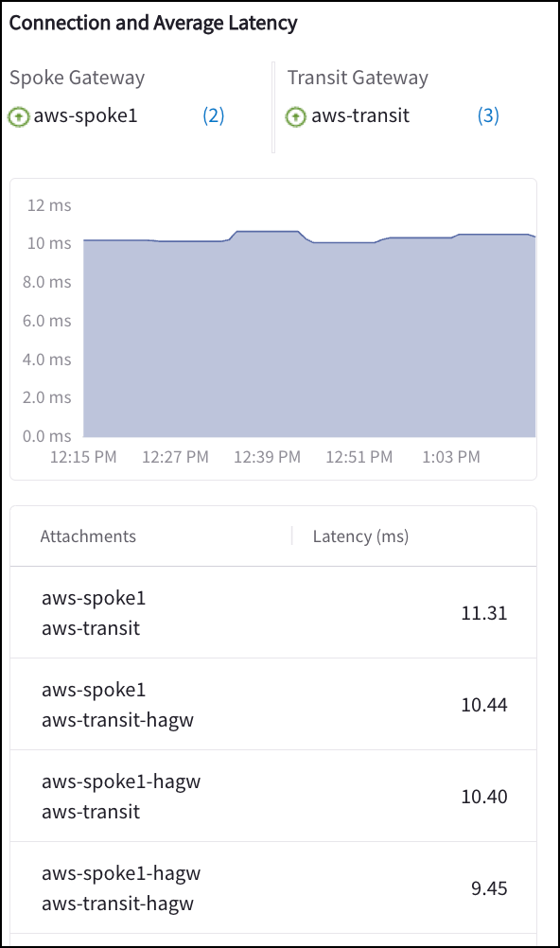Click the 9.45 latency value
The image size is (560, 948).
[489, 888]
